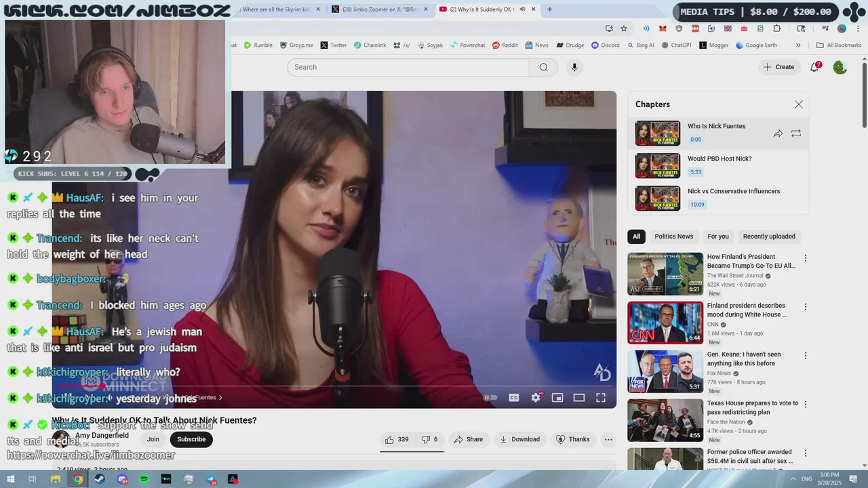Focus the YouTube search box
Viewport: 868px width, 488px height.
pyautogui.click(x=408, y=67)
